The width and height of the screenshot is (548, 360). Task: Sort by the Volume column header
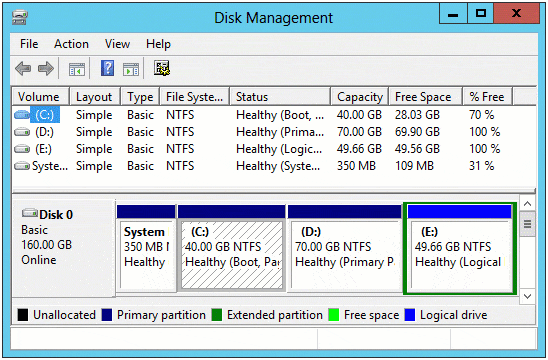[x=41, y=97]
